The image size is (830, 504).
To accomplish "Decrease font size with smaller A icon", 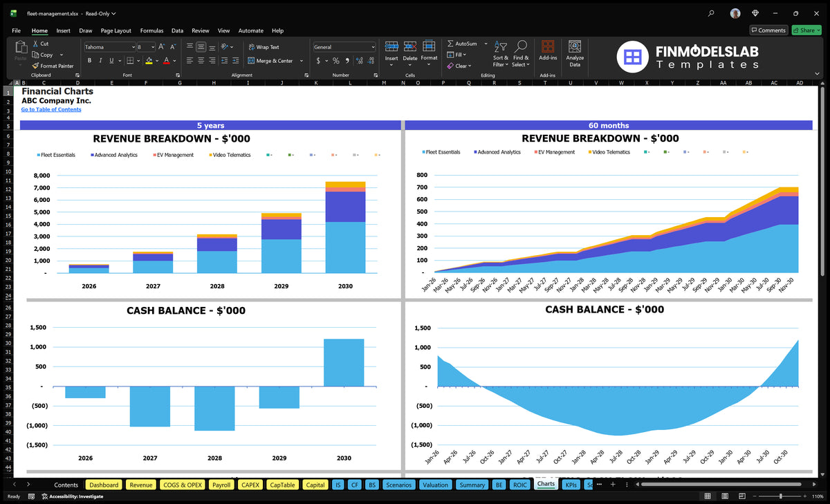I will pos(172,47).
